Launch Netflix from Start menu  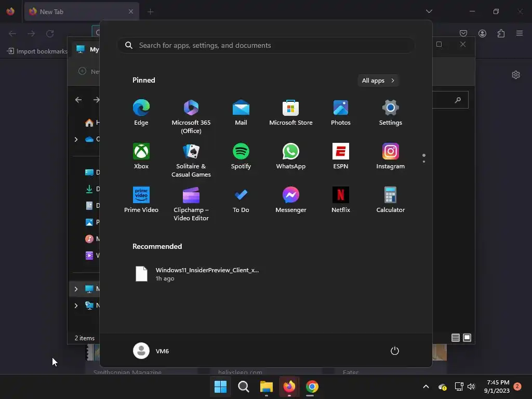(341, 200)
